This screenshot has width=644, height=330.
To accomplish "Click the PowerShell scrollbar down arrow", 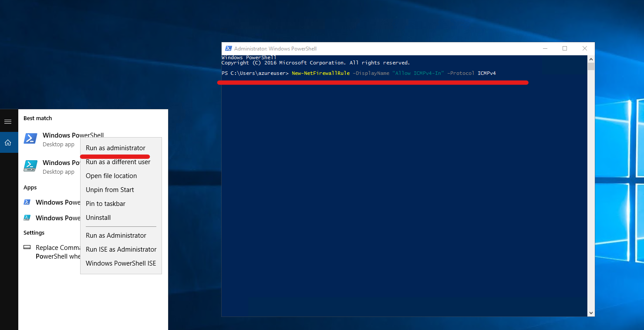I will [591, 313].
